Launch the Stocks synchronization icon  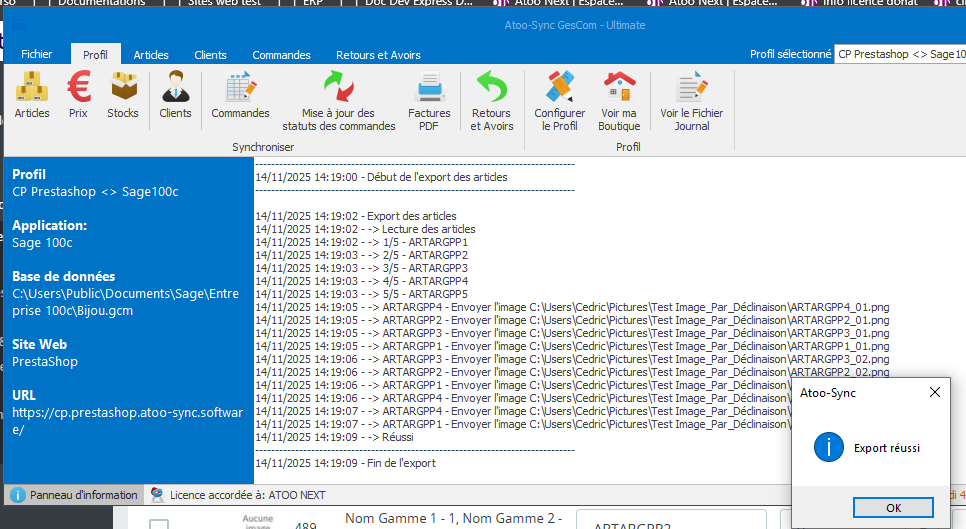pos(123,87)
